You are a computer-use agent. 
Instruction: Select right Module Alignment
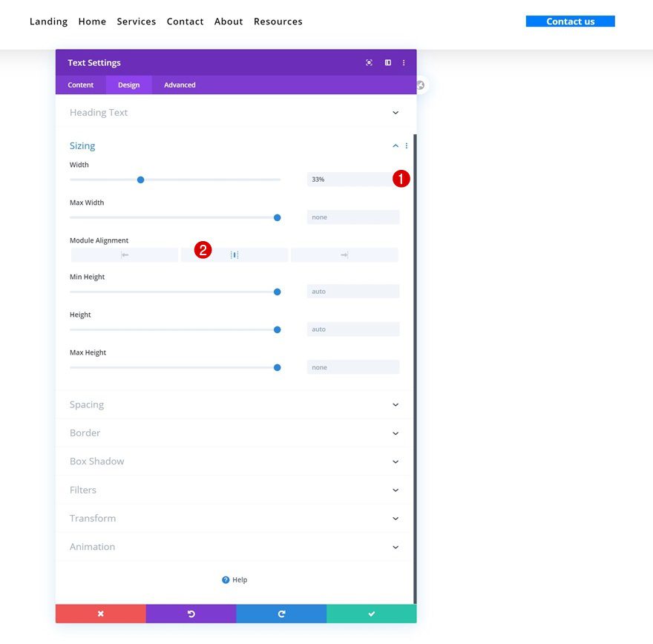pyautogui.click(x=344, y=254)
